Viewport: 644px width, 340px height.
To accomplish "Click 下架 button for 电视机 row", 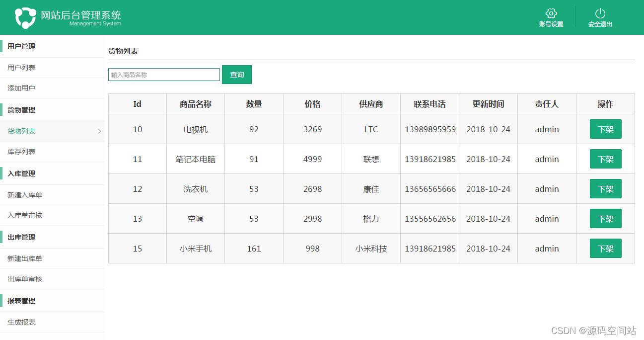I will pos(605,129).
